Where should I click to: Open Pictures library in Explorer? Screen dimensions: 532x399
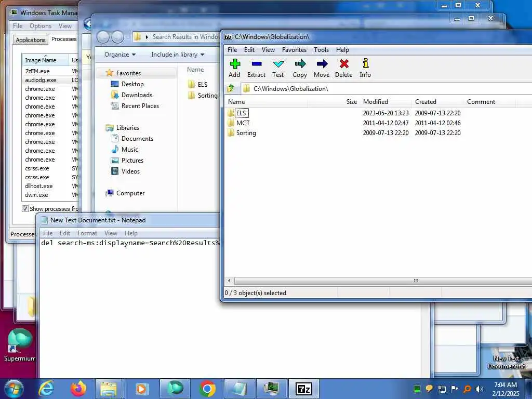click(x=132, y=161)
